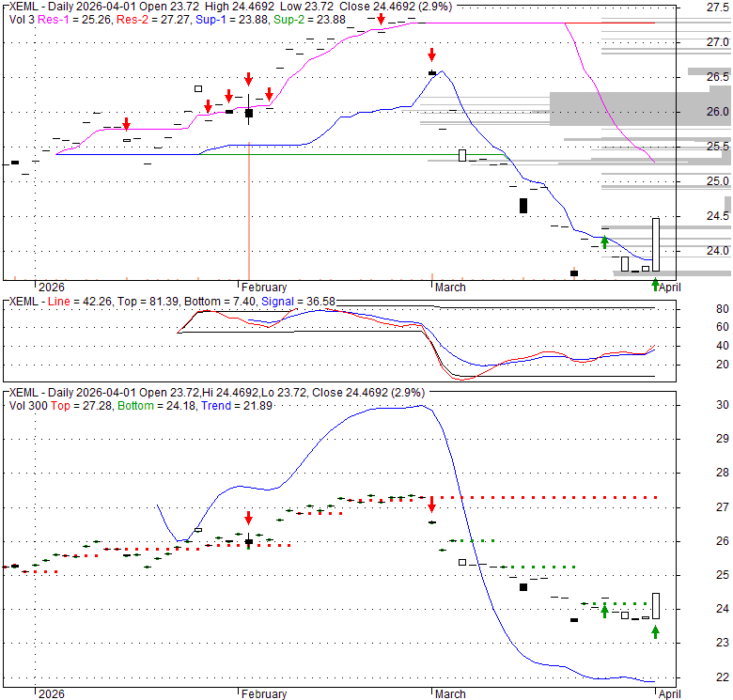Click the Vol 300 label in the bottom chart
The height and width of the screenshot is (700, 733).
pos(24,405)
